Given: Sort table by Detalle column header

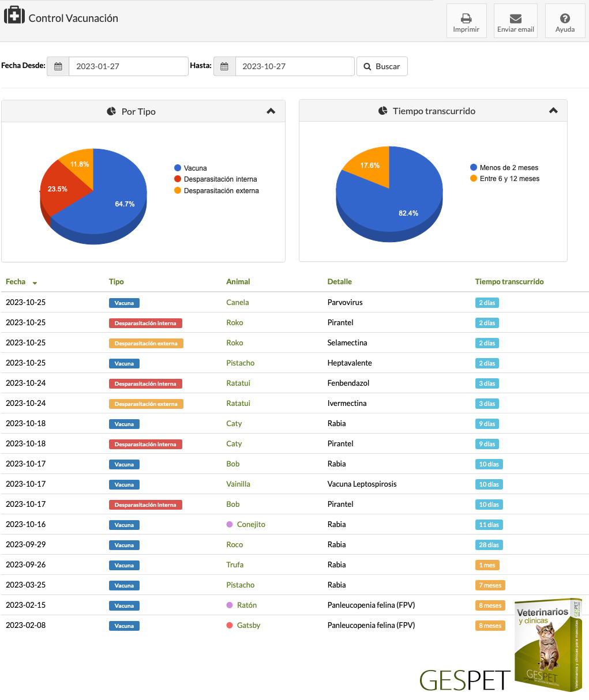Looking at the screenshot, I should pos(339,282).
